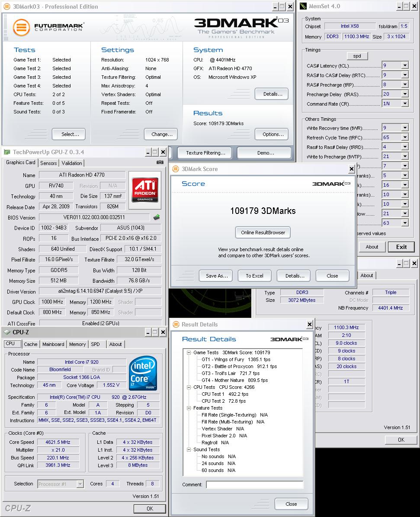This screenshot has height=517, width=420.
Task: Open the Ras# to Ras# Delay (tRRD) dropdown
Action: [405, 147]
